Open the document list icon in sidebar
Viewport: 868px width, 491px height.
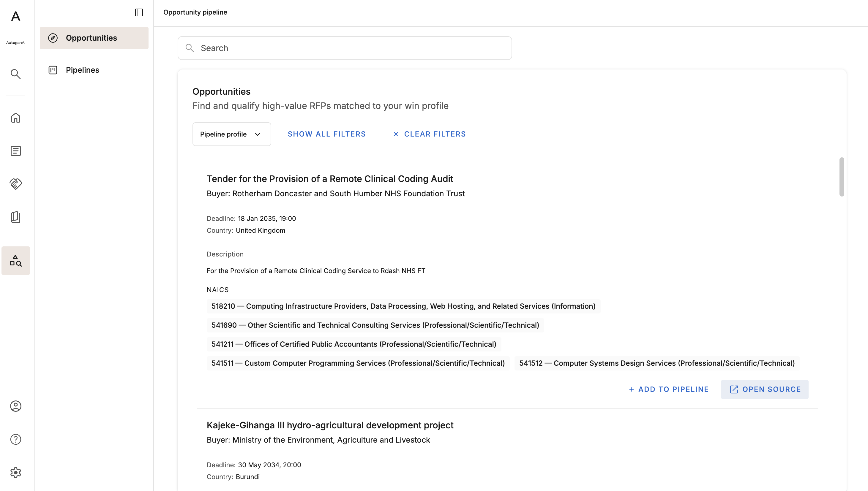tap(15, 151)
